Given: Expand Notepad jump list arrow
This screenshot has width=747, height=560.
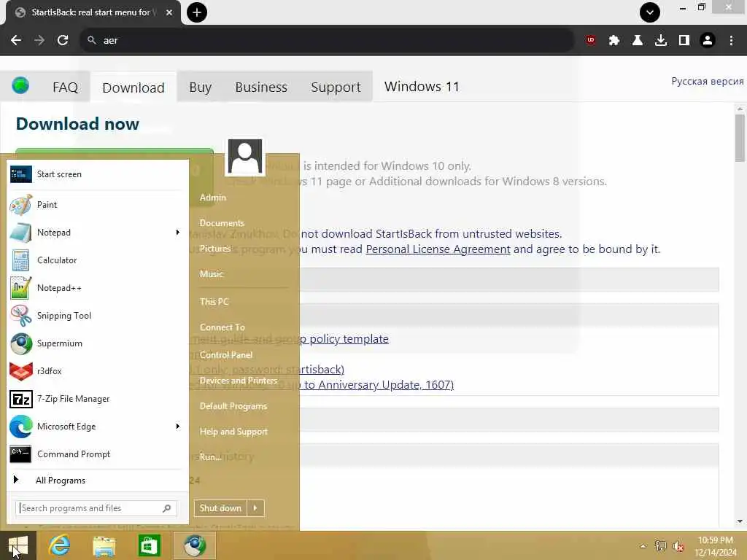Looking at the screenshot, I should (x=178, y=233).
